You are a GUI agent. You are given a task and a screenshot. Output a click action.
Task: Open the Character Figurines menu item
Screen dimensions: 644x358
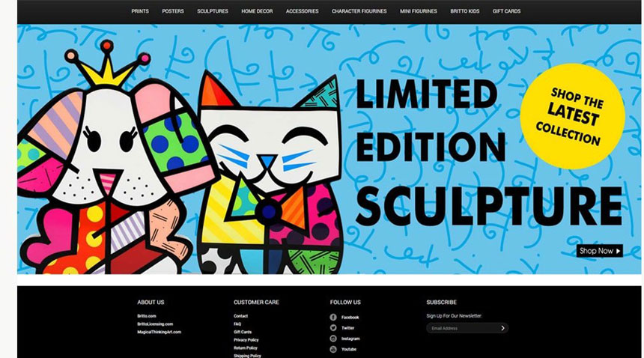[358, 11]
